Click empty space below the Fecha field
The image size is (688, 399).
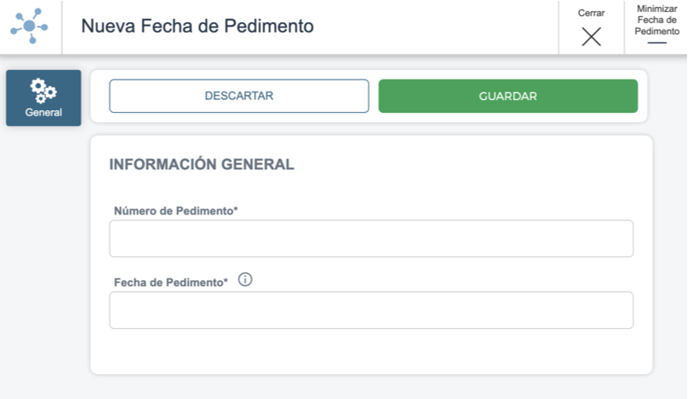(371, 351)
